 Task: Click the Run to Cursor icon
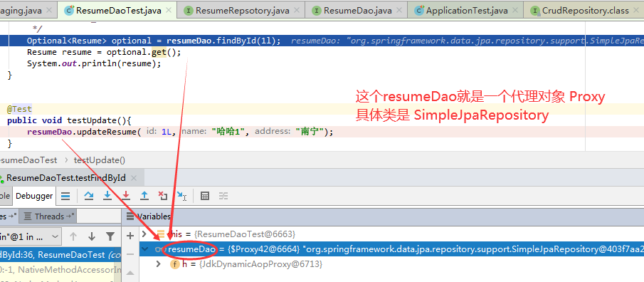click(x=181, y=196)
